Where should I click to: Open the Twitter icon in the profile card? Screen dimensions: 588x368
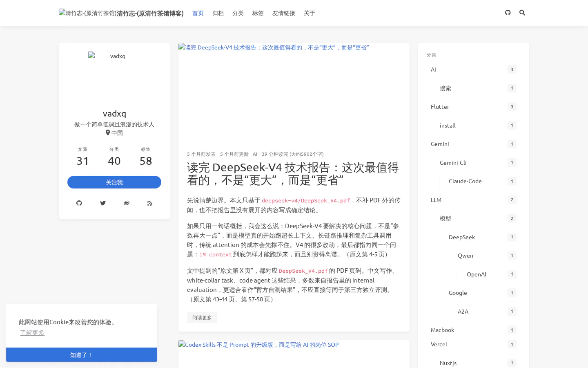(103, 203)
